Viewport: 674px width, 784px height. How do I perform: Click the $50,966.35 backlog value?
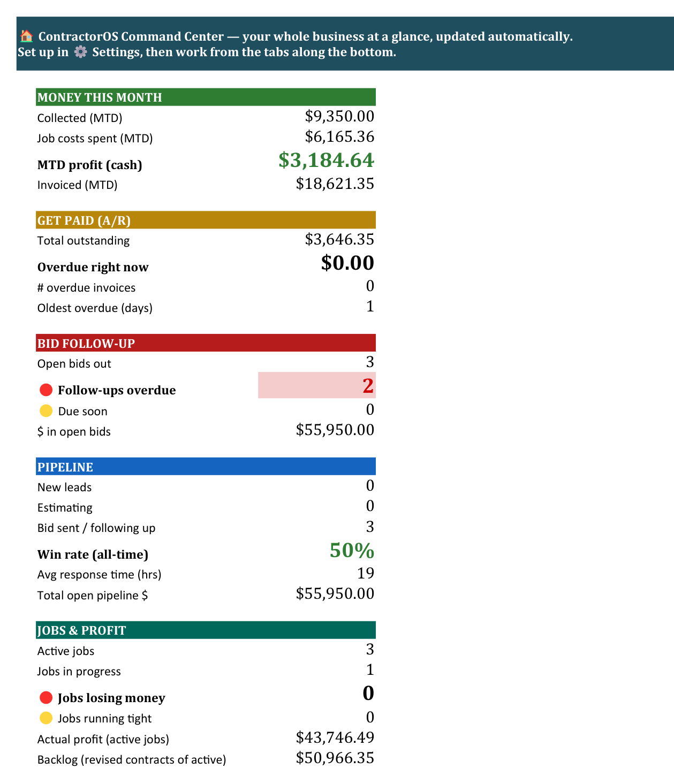tap(335, 758)
